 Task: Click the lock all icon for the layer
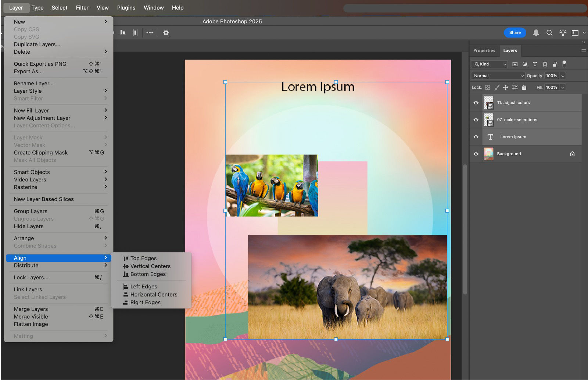tap(524, 88)
